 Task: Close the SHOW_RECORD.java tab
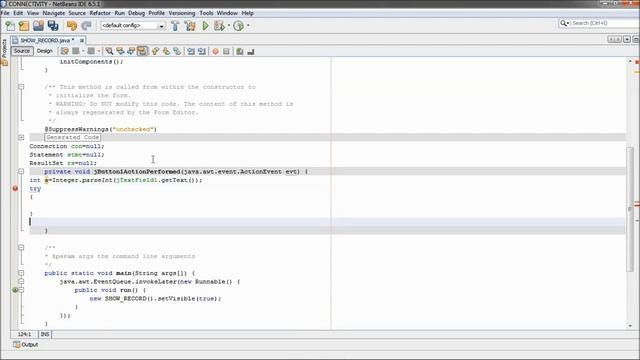point(82,40)
